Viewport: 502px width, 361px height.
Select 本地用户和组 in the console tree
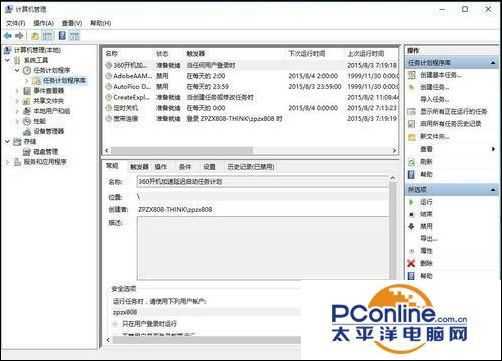coord(51,111)
